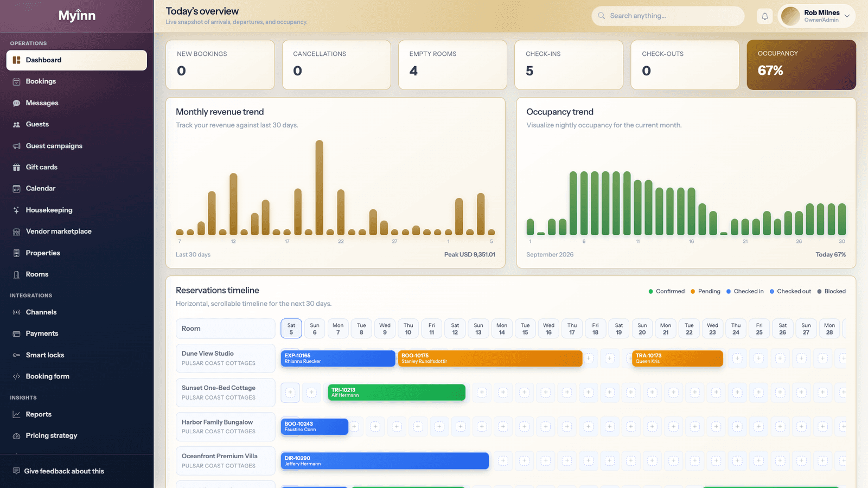Image resolution: width=868 pixels, height=488 pixels.
Task: Click the Guest campaigns megaphone icon
Action: tap(16, 146)
